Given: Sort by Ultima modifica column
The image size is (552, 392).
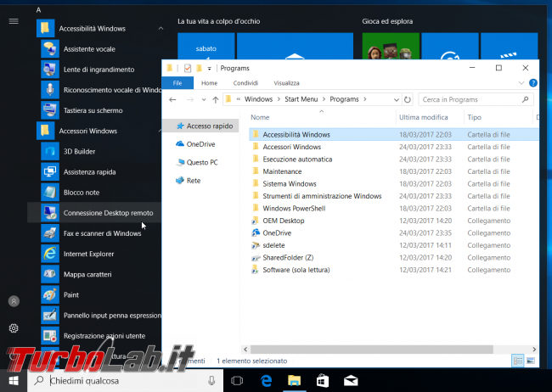Looking at the screenshot, I should point(423,117).
